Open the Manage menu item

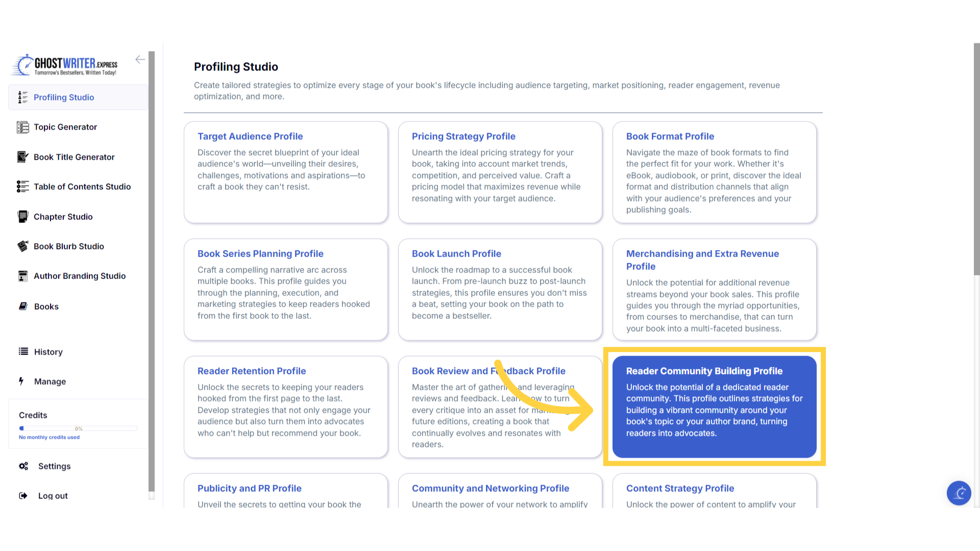coord(50,382)
